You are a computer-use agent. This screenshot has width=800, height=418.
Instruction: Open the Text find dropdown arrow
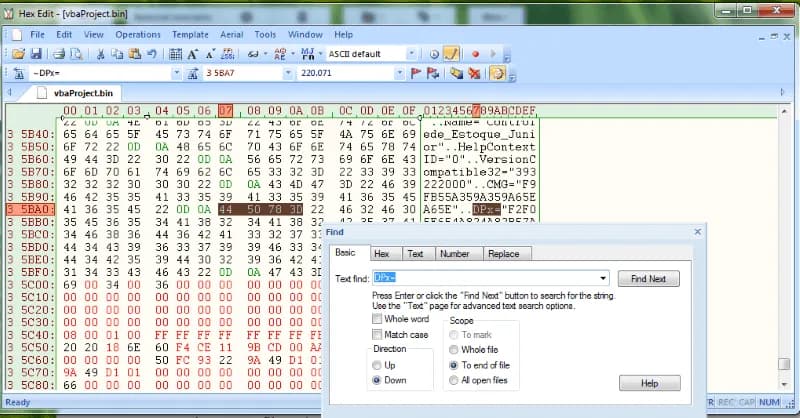pos(603,279)
